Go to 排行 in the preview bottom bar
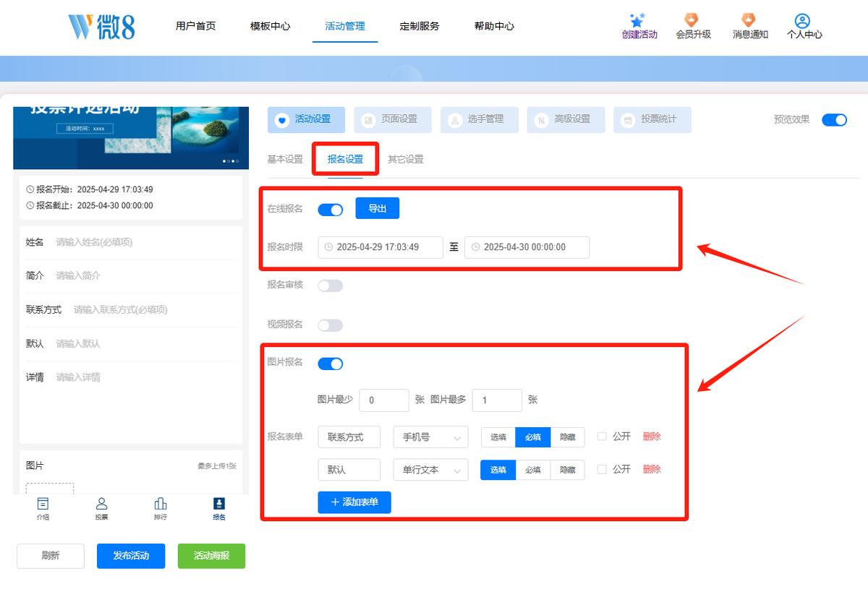Image resolution: width=868 pixels, height=605 pixels. click(x=161, y=508)
